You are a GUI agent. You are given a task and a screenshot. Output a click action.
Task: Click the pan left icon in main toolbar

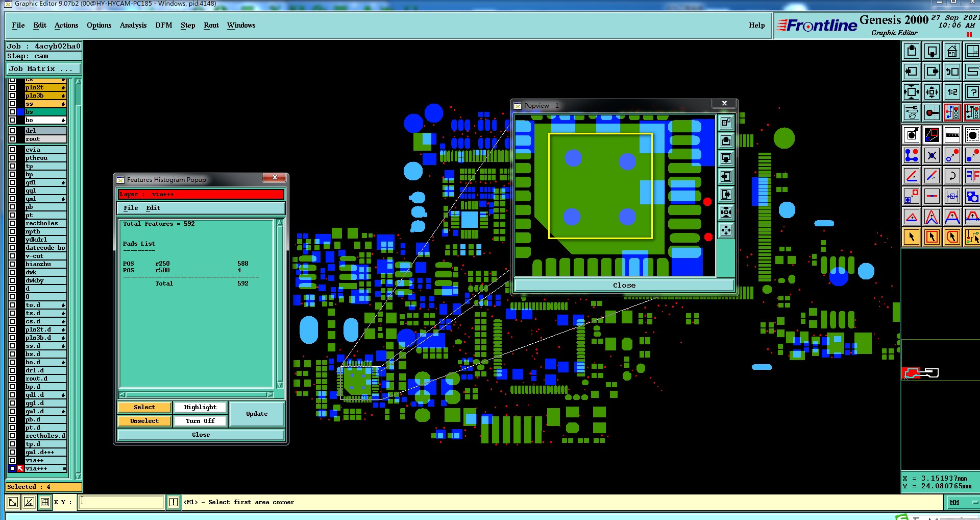point(912,72)
